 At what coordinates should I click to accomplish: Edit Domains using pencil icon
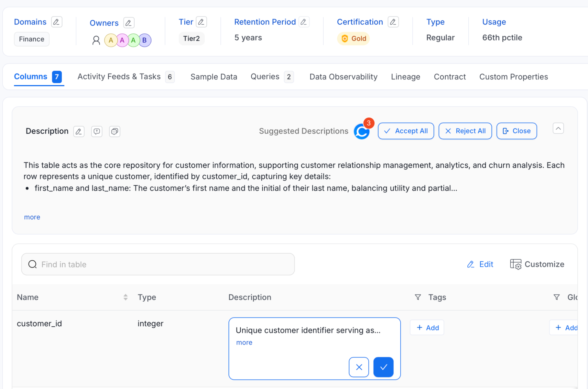pos(56,22)
